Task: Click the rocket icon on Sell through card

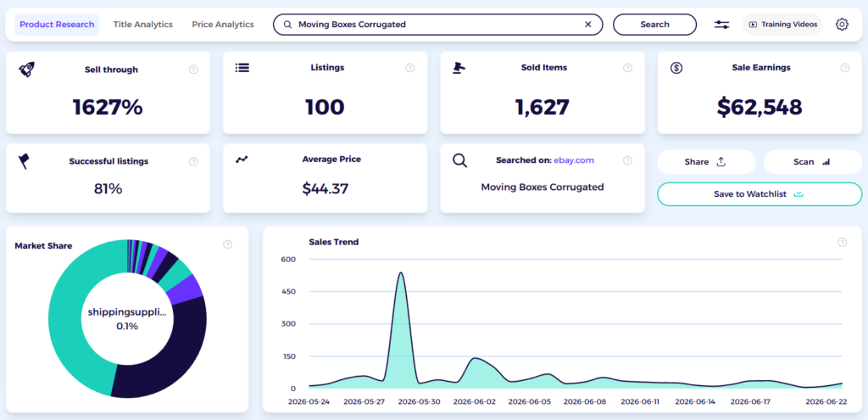Action: [x=26, y=70]
